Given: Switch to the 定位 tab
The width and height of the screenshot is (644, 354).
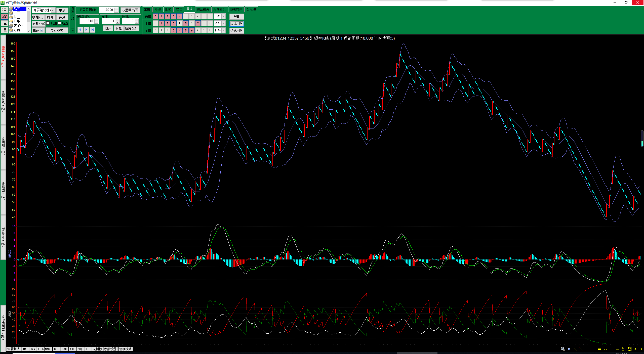Looking at the screenshot, I should pos(179,9).
